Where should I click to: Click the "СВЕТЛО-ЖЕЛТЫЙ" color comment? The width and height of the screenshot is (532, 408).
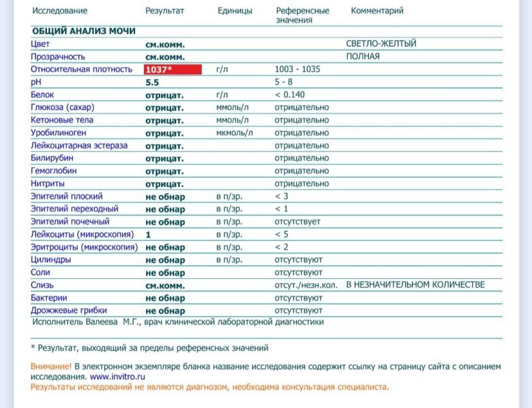click(x=381, y=44)
